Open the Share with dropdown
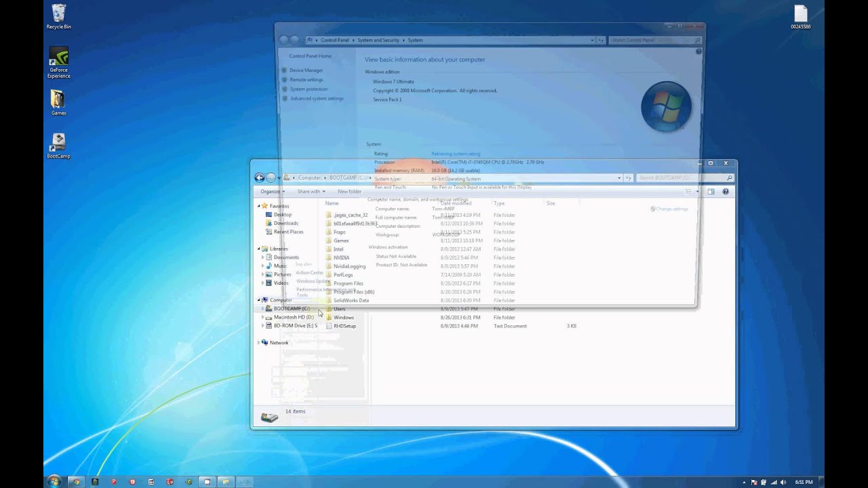 pyautogui.click(x=311, y=192)
